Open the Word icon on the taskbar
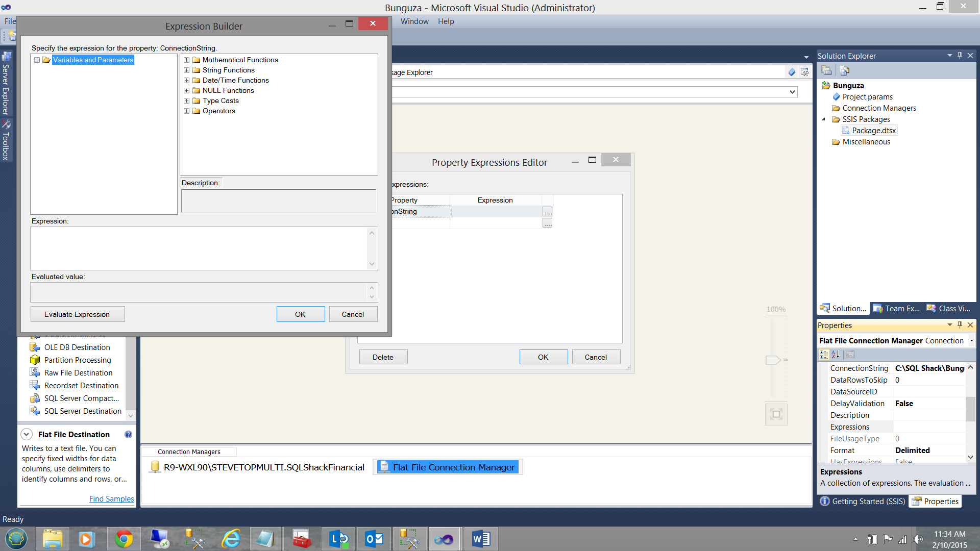 point(481,539)
